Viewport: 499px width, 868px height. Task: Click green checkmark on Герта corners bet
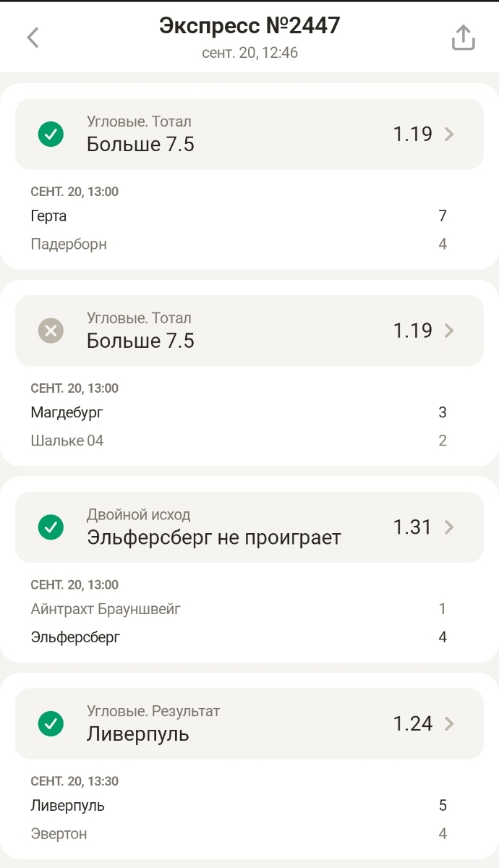point(51,134)
